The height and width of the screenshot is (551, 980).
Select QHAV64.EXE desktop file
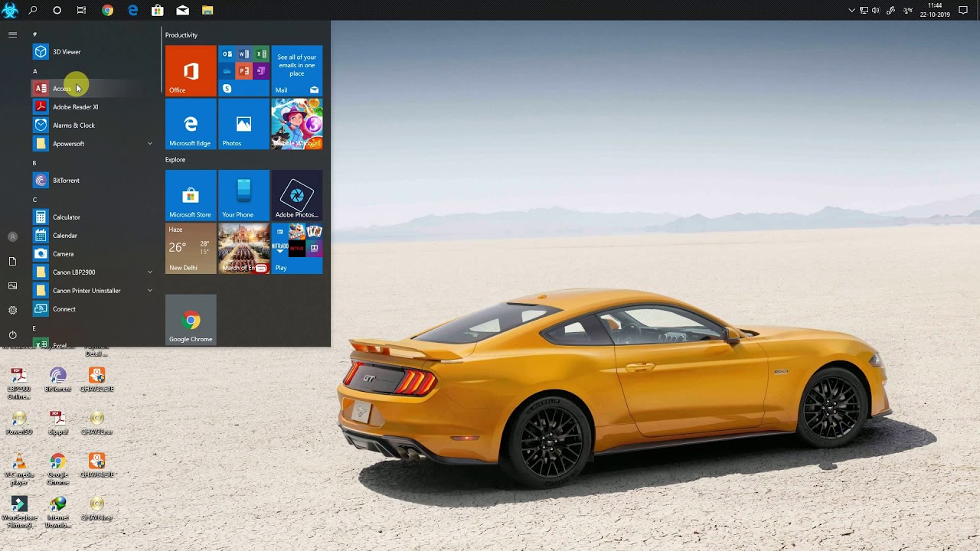[x=96, y=465]
